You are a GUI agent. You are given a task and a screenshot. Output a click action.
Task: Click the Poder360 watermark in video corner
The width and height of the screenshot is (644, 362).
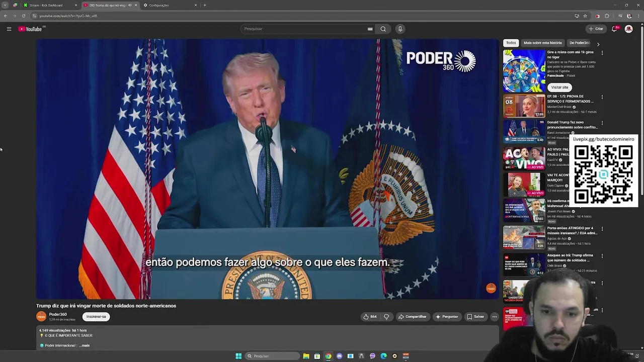(x=491, y=288)
